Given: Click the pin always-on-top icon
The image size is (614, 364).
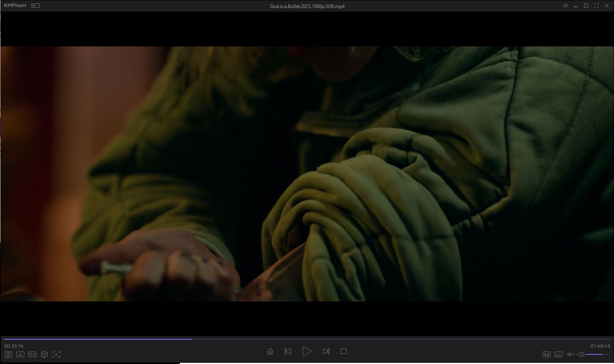Looking at the screenshot, I should 565,6.
